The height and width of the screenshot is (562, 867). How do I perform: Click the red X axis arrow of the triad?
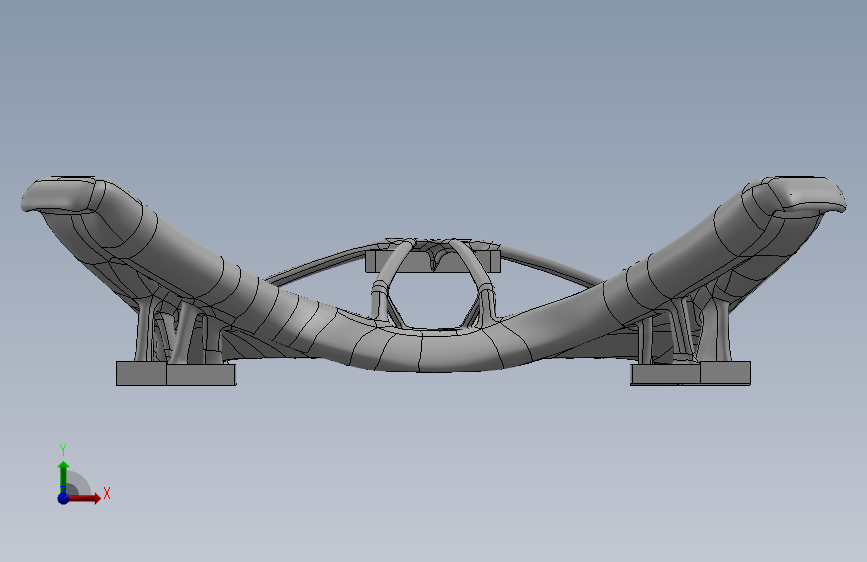tap(85, 498)
